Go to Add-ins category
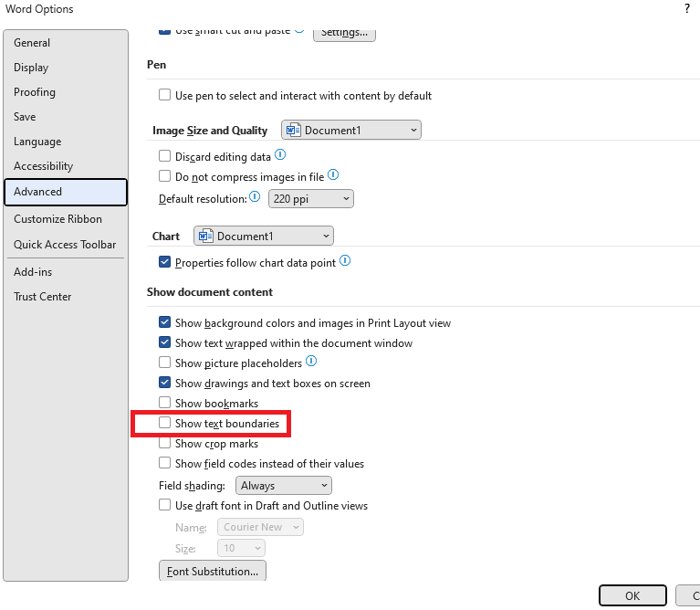700x610 pixels. [66, 272]
